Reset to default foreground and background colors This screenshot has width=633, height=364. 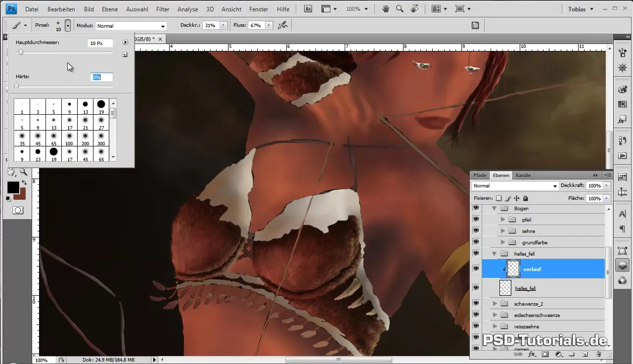pyautogui.click(x=8, y=198)
